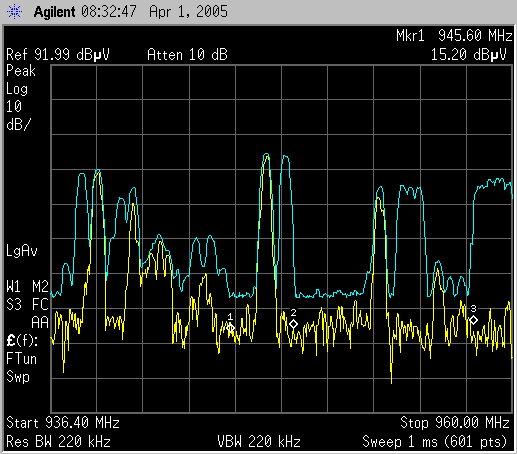The width and height of the screenshot is (517, 454).
Task: Click the Start 936.40 MHz frequency
Action: coord(63,423)
